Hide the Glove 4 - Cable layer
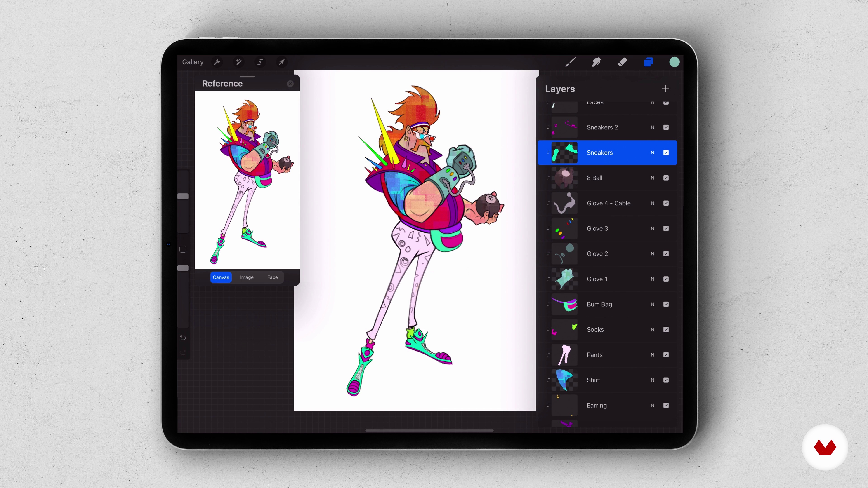This screenshot has height=488, width=868. [666, 203]
